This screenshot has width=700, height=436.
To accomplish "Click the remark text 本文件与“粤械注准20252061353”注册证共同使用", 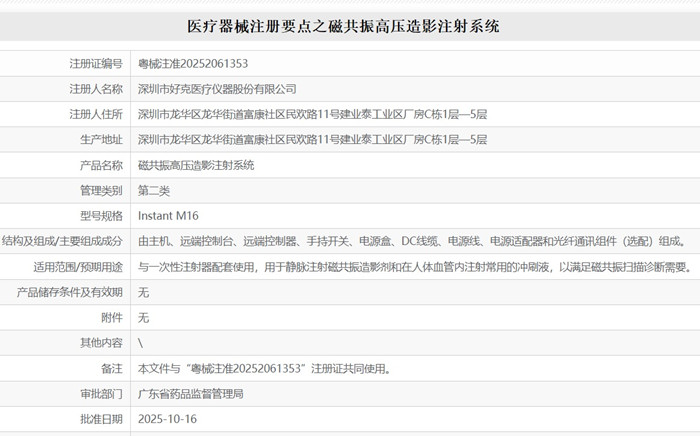I will click(x=264, y=369).
